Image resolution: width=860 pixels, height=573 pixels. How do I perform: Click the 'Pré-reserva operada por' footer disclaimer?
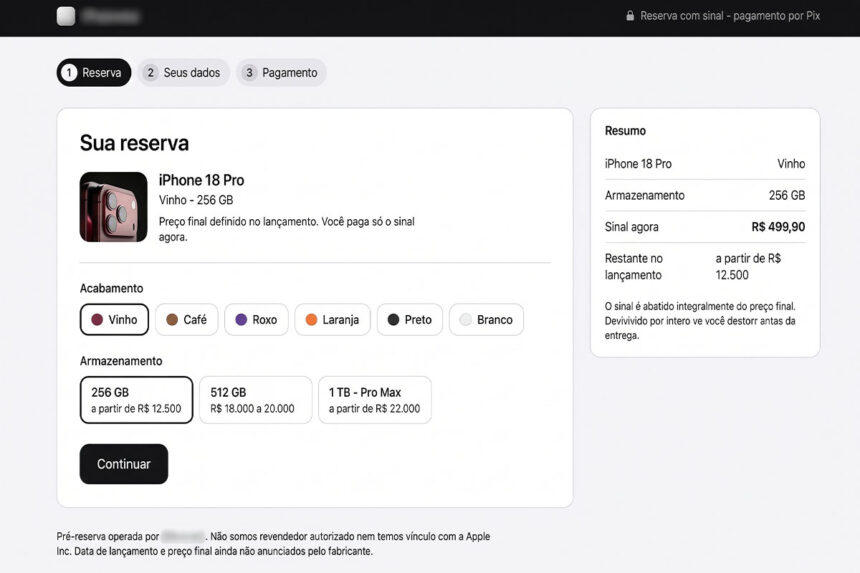pyautogui.click(x=273, y=543)
